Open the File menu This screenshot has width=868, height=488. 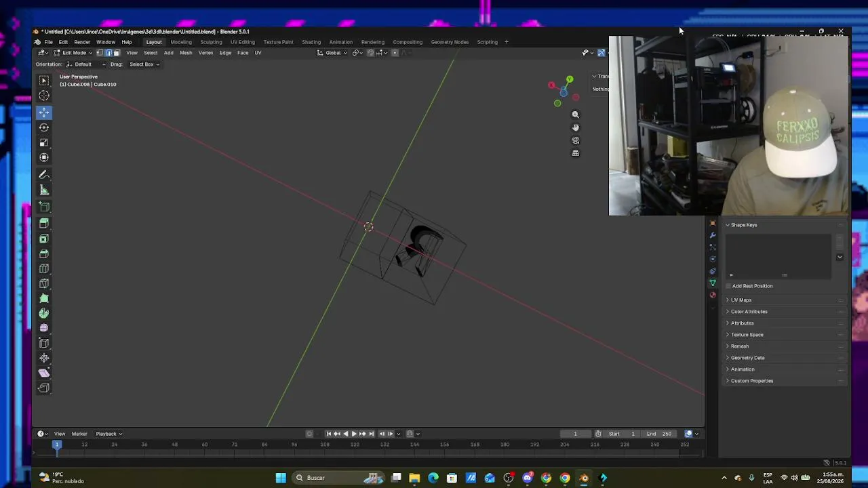point(48,42)
